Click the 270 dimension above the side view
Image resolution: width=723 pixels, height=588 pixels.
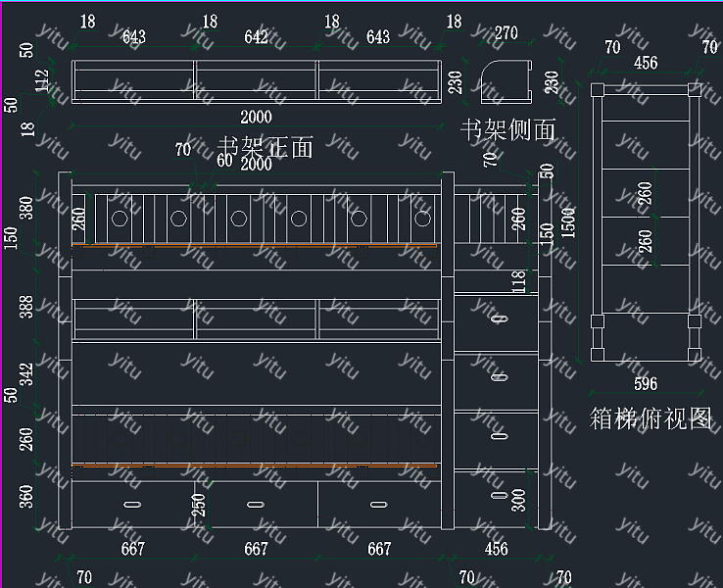click(506, 32)
